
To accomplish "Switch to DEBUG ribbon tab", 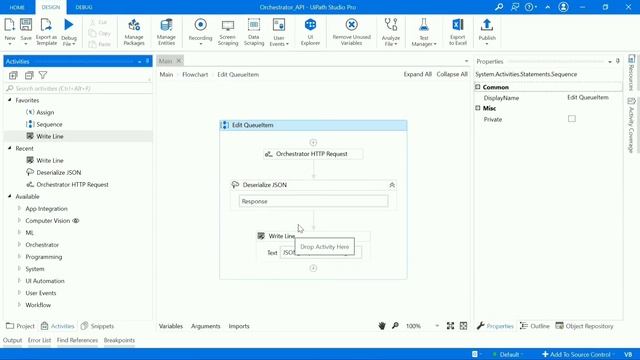I will coord(84,7).
